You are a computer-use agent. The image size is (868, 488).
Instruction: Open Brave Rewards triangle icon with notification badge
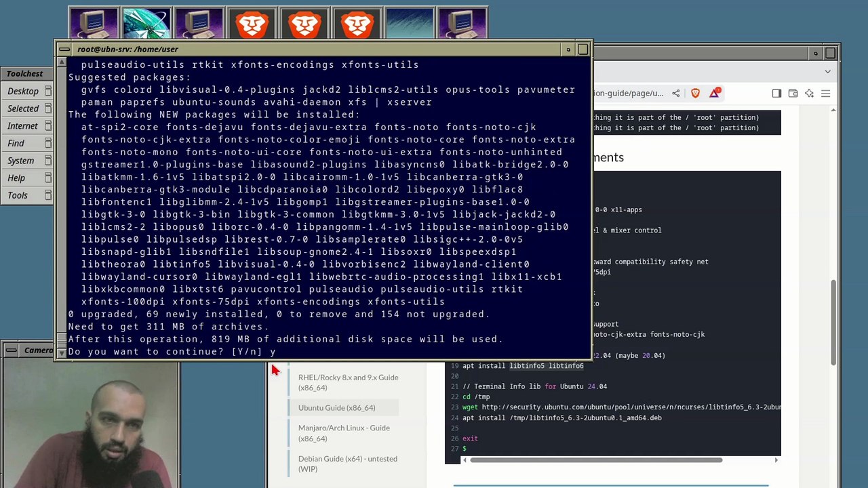[714, 93]
